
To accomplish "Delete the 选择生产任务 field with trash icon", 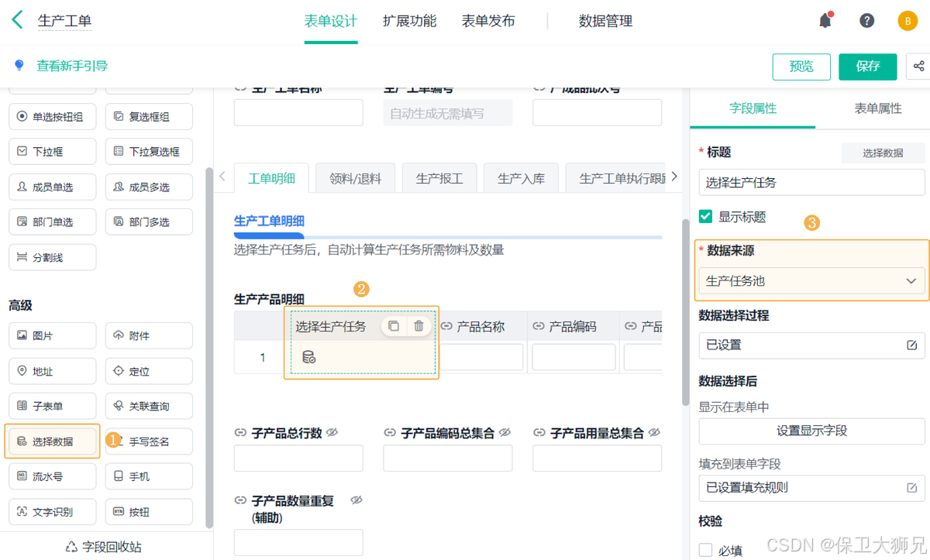I will point(418,326).
